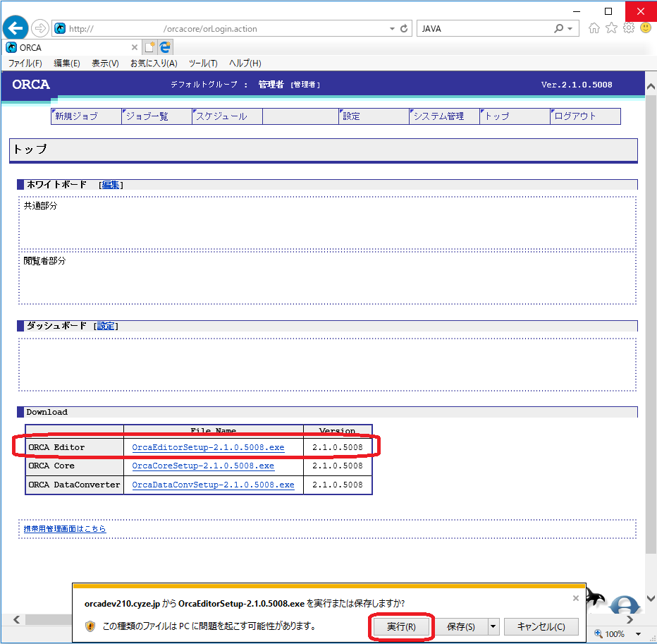Click the Edge browser icon next to tabs
This screenshot has width=657, height=644.
pos(166,47)
